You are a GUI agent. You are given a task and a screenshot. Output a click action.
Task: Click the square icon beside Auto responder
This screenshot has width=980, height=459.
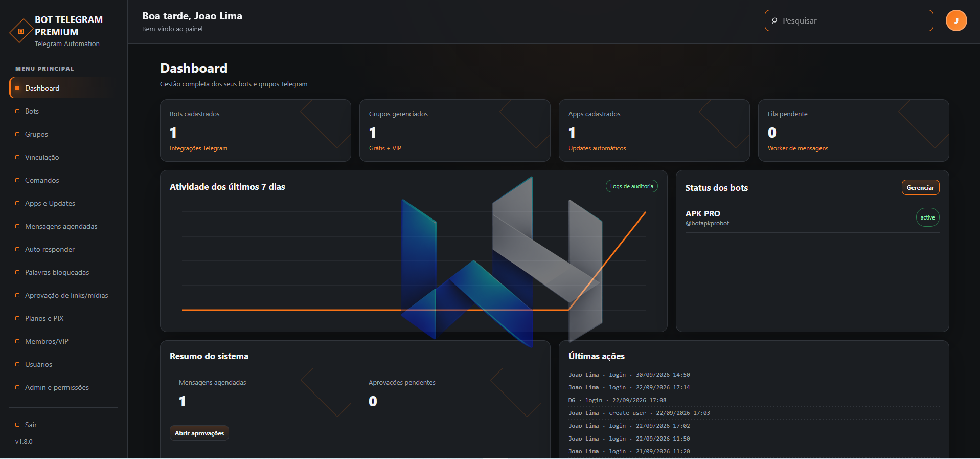pyautogui.click(x=17, y=249)
